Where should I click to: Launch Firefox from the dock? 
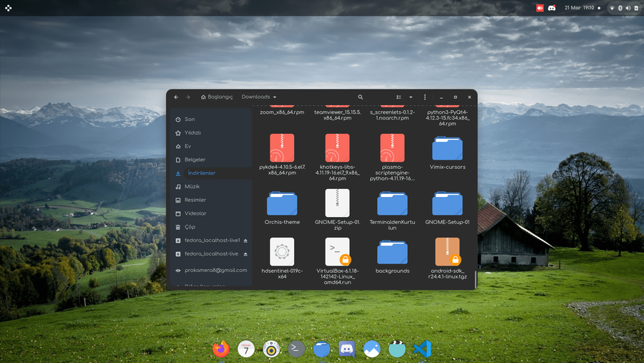tap(221, 349)
